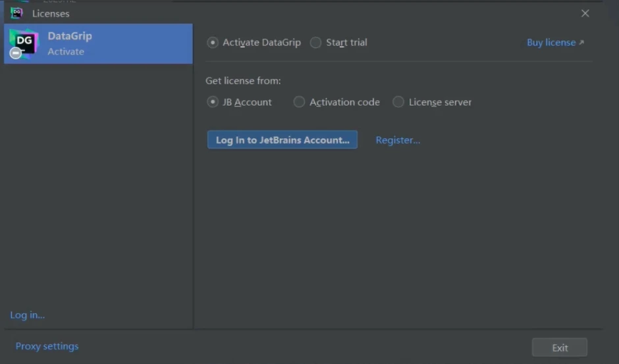Click the Exit button
Screen dimensions: 619x364
(x=559, y=348)
